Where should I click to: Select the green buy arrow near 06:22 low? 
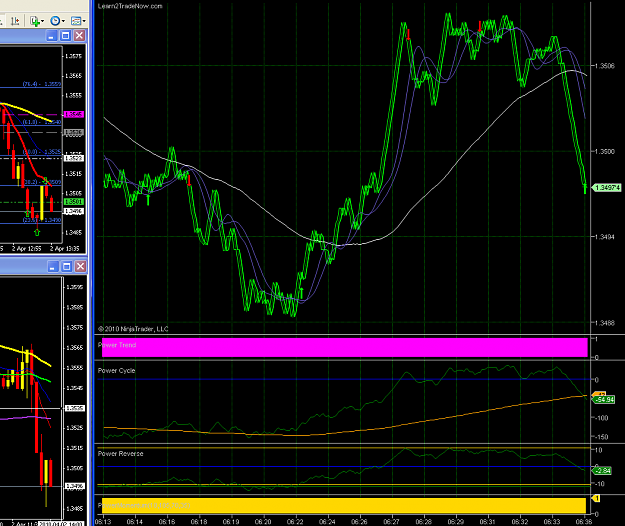point(301,293)
